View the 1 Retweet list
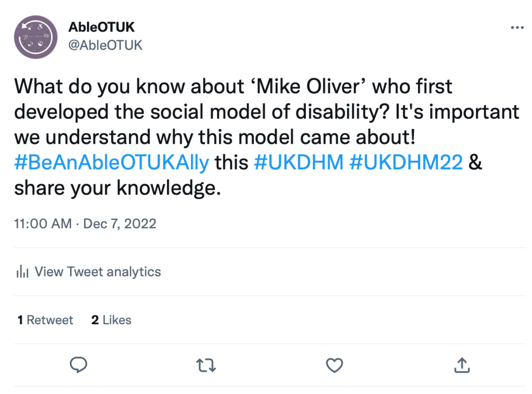Viewport: 532px width, 394px height. 45,320
